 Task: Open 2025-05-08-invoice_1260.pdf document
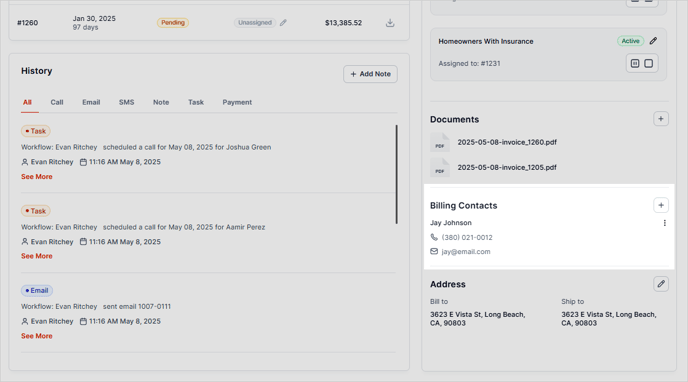tap(507, 142)
